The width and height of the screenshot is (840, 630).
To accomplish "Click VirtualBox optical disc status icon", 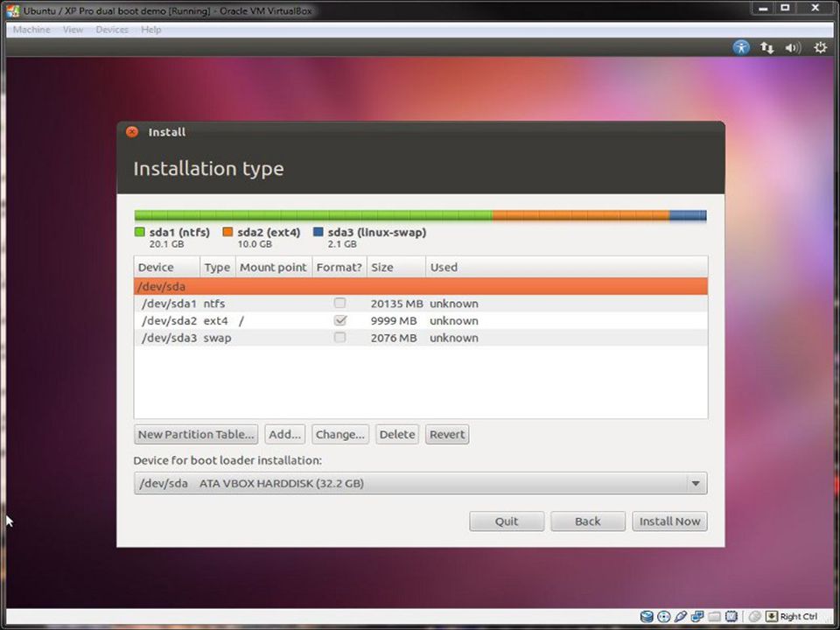I will (664, 617).
